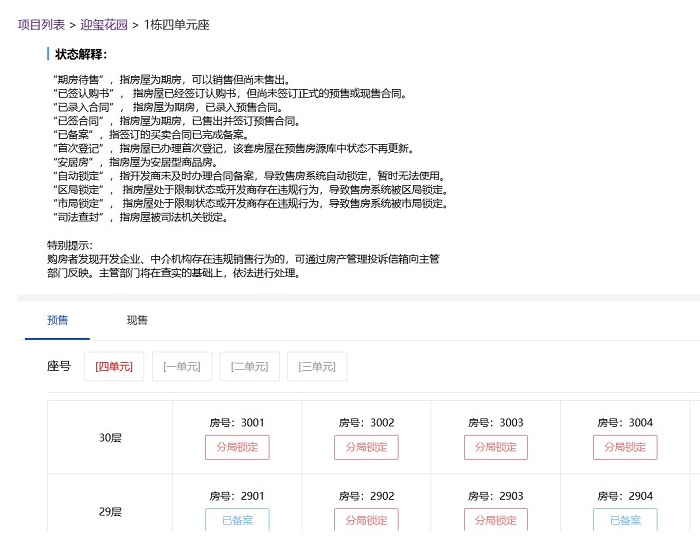Open the status button for room 2903

point(496,520)
